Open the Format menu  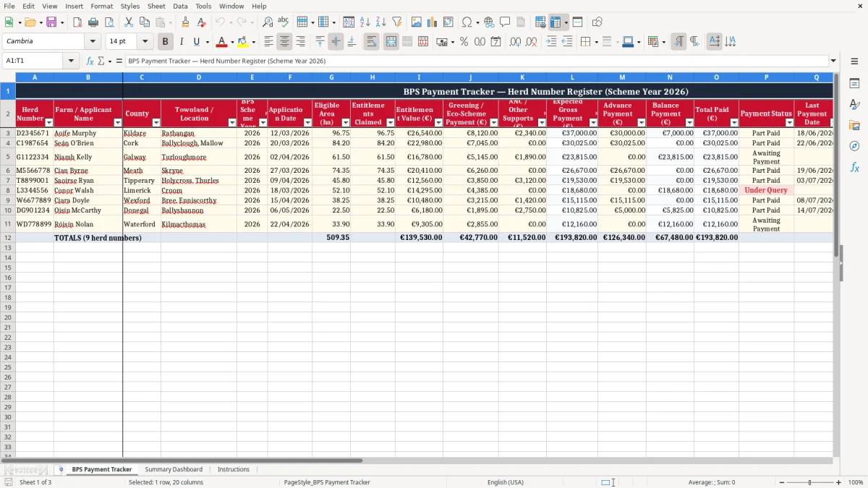pyautogui.click(x=102, y=6)
